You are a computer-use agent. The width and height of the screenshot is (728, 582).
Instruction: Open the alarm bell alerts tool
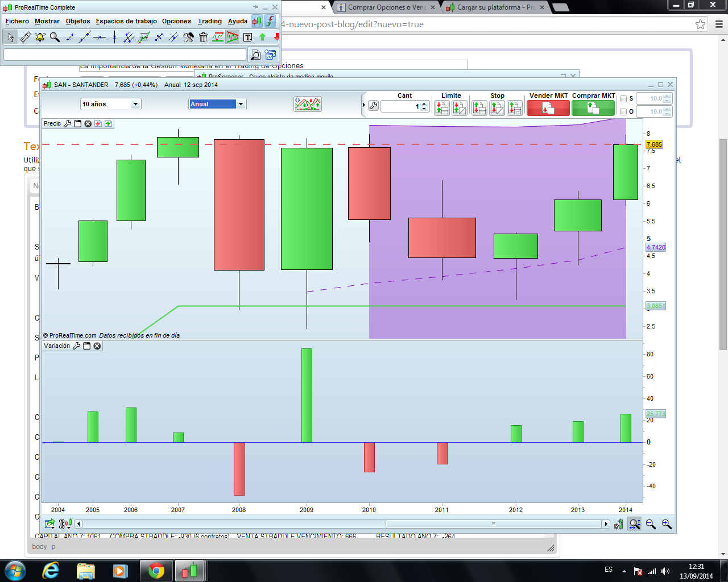tap(40, 38)
